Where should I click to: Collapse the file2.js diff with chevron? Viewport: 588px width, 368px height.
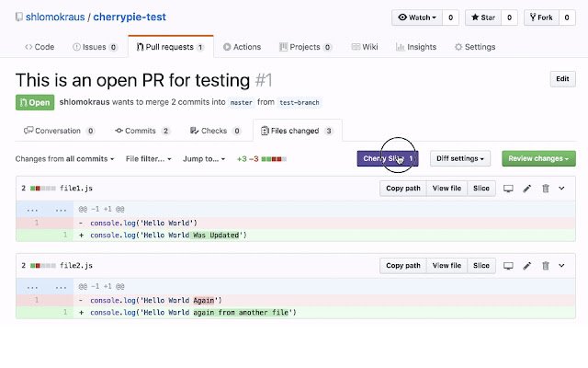pos(561,266)
